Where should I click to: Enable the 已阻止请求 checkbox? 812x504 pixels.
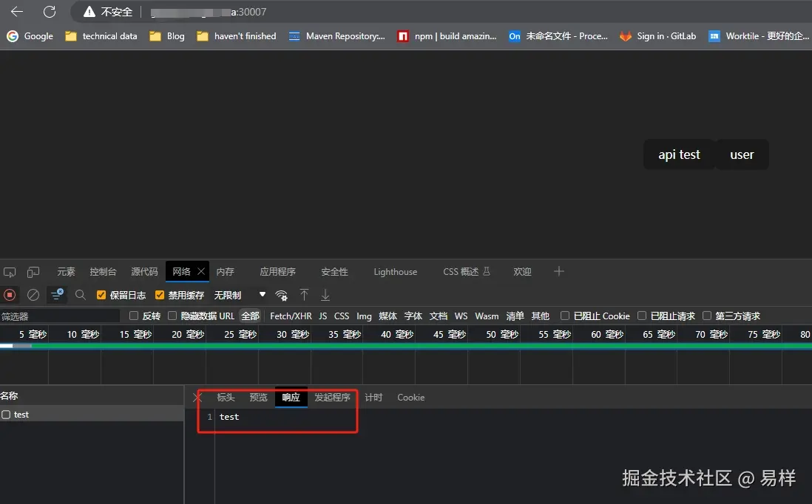642,316
